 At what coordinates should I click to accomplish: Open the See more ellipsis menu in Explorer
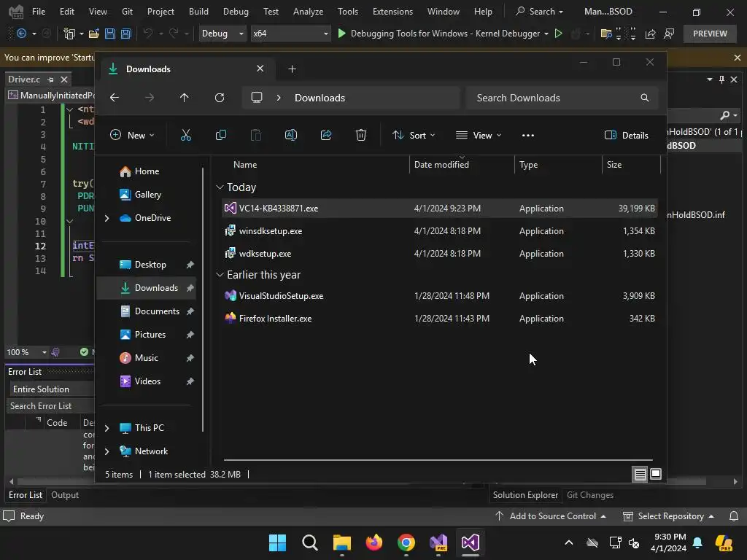[528, 135]
